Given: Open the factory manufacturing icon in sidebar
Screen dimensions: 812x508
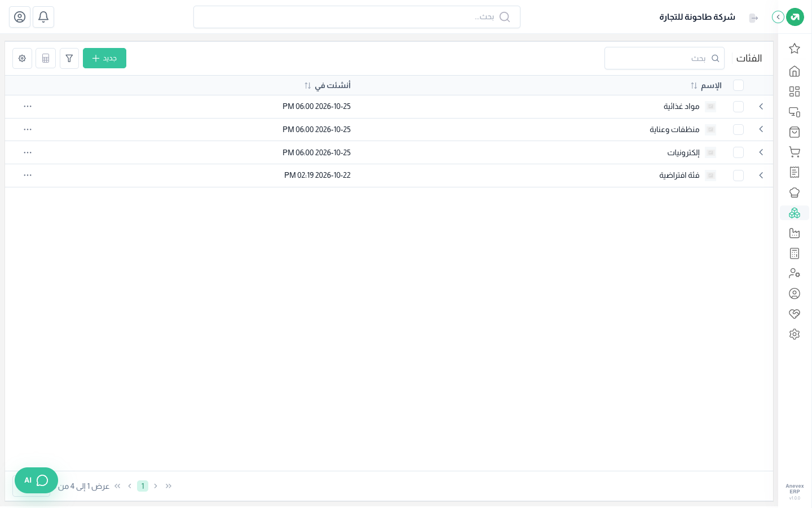Looking at the screenshot, I should [795, 233].
